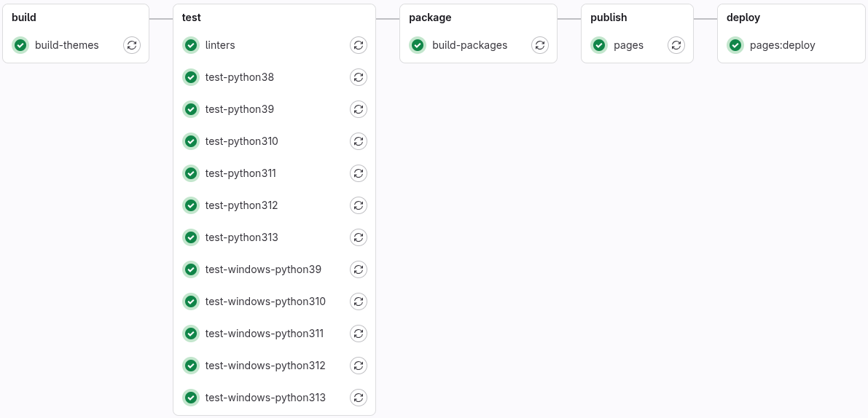This screenshot has height=418, width=868.
Task: View the test-windows-python310 job
Action: click(265, 301)
